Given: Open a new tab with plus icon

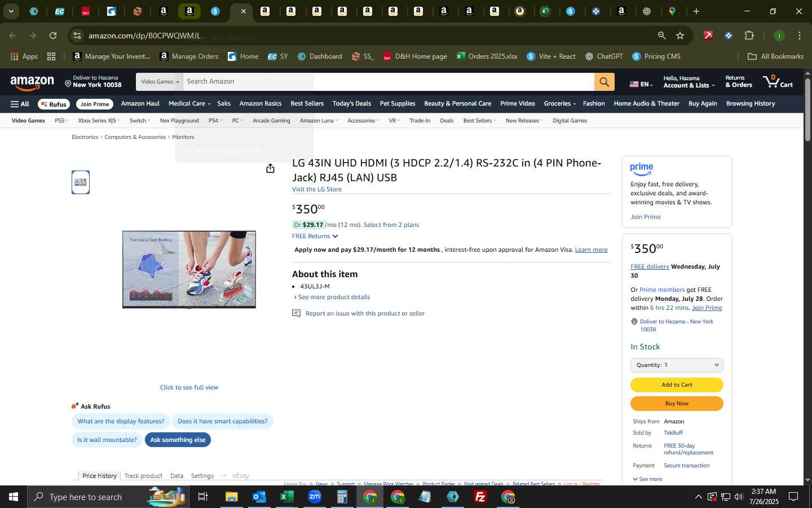Looking at the screenshot, I should (x=696, y=11).
